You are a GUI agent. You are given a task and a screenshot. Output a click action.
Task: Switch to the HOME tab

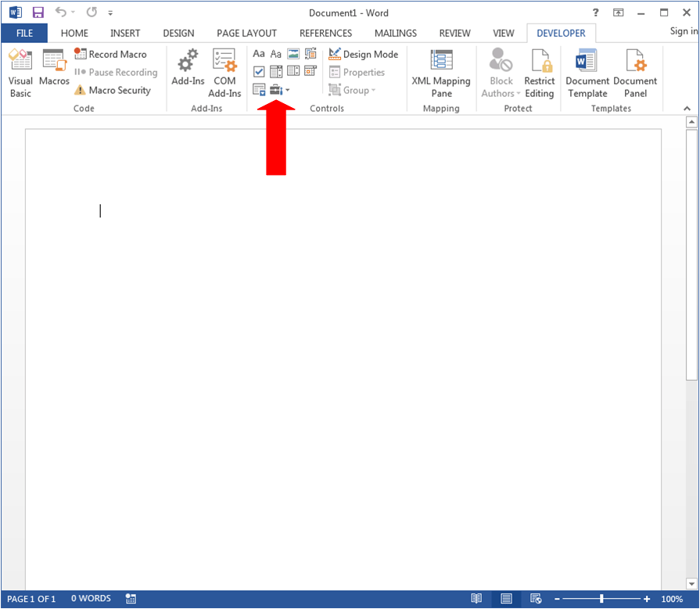coord(74,33)
